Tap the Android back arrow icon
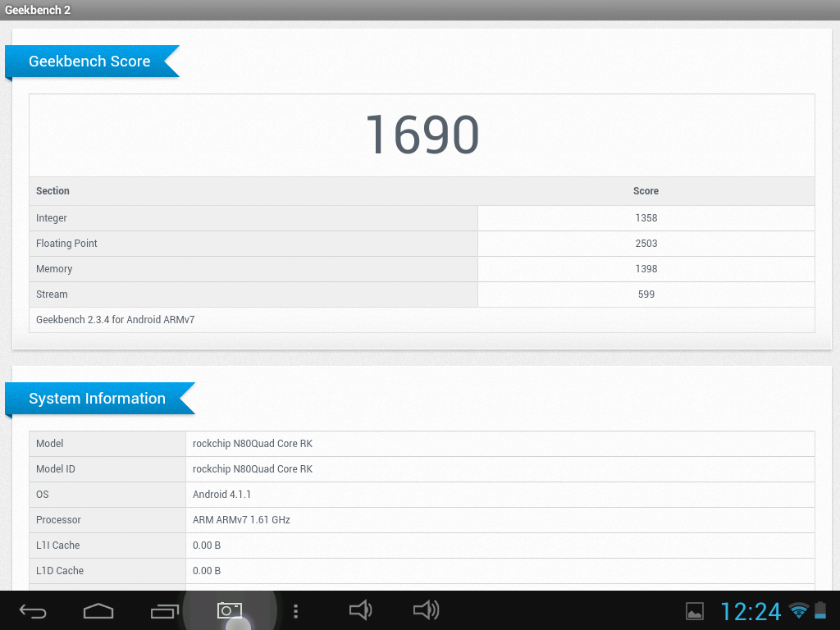Image resolution: width=840 pixels, height=630 pixels. pos(33,610)
